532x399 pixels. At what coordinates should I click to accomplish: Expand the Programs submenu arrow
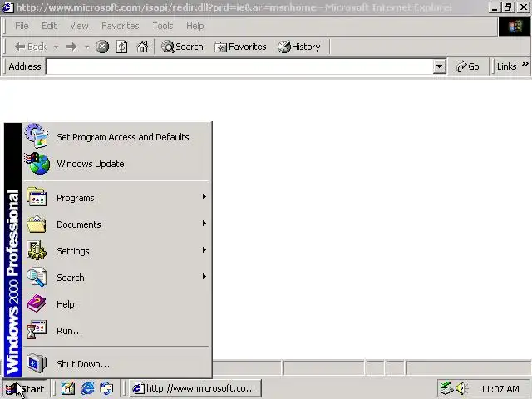pyautogui.click(x=204, y=197)
